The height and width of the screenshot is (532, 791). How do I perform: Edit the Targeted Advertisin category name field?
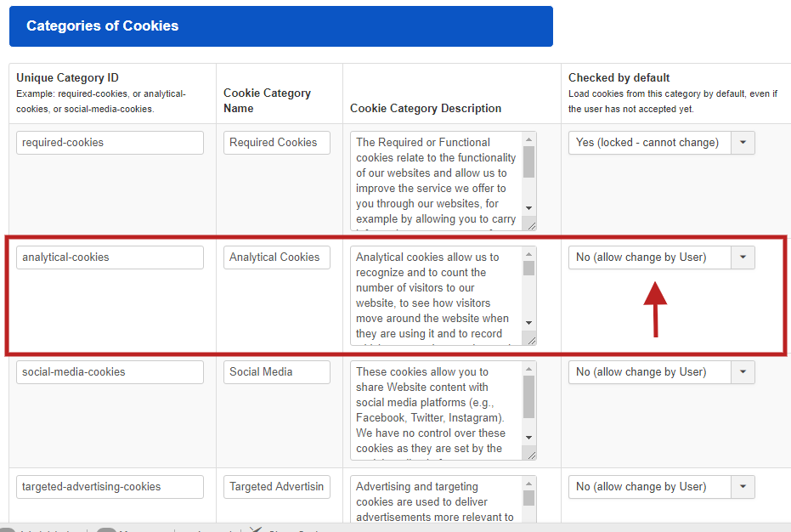pyautogui.click(x=277, y=487)
